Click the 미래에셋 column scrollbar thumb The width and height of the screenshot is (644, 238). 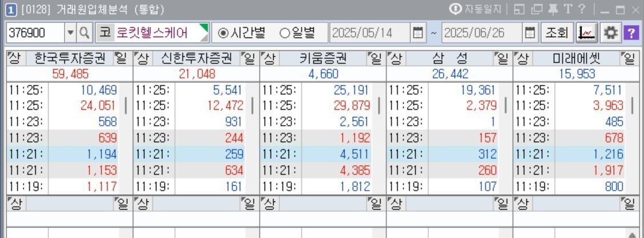[x=632, y=105]
